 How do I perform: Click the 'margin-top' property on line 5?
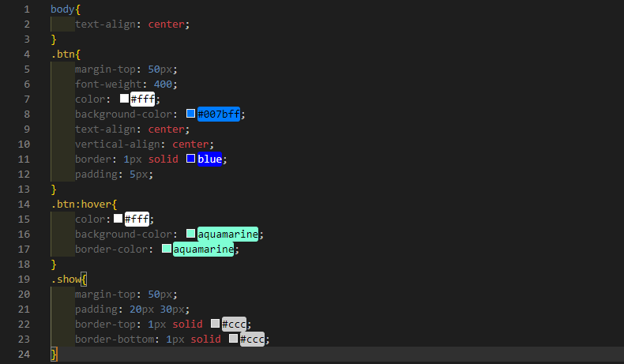coord(105,69)
